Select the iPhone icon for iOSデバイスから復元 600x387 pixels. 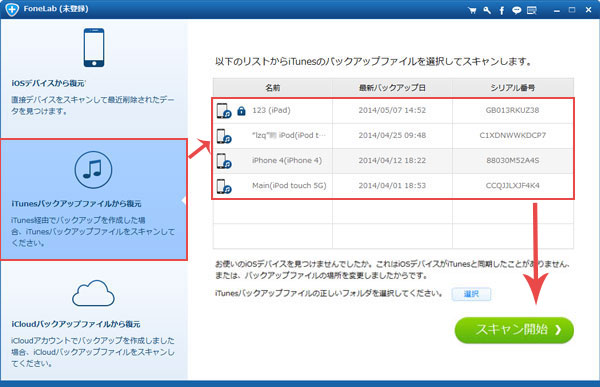click(94, 47)
